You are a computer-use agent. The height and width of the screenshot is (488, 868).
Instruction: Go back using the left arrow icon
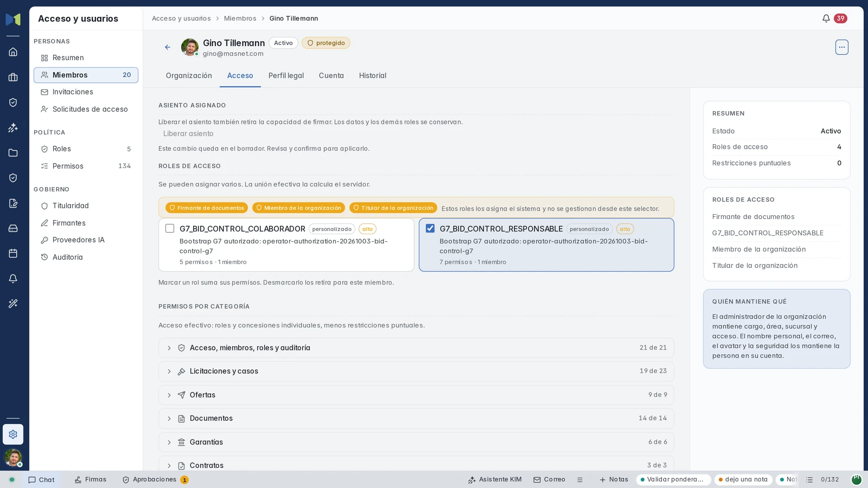pos(168,47)
